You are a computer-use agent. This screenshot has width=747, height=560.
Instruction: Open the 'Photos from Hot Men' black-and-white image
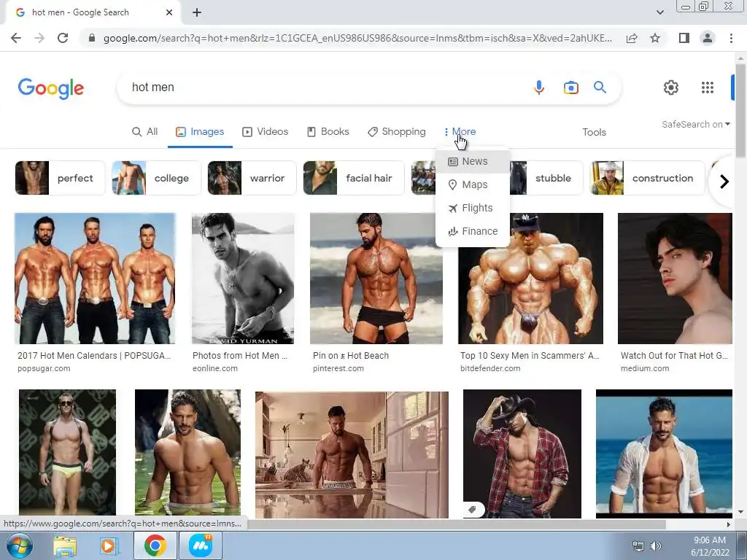coord(243,279)
